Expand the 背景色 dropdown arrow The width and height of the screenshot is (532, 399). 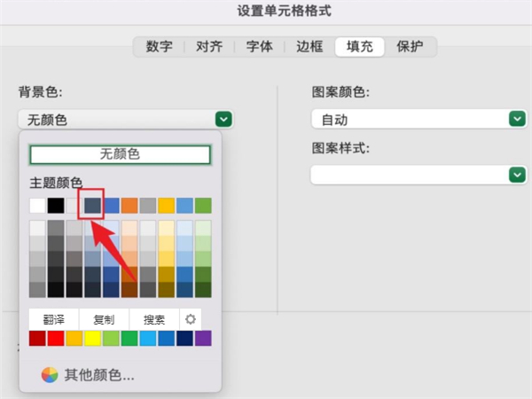223,119
